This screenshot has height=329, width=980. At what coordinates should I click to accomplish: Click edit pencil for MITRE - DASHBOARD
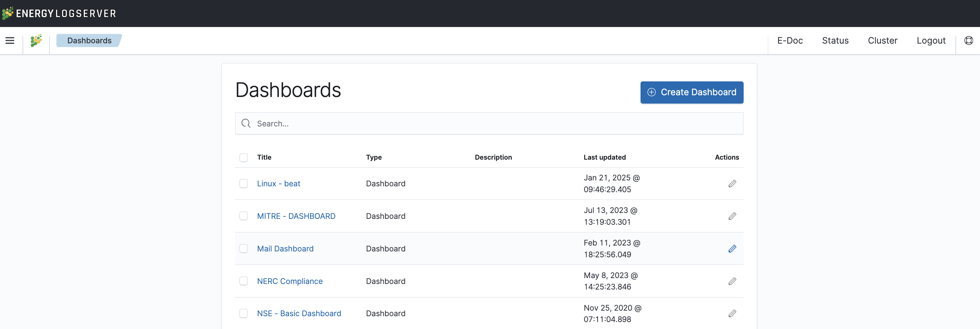coord(732,216)
